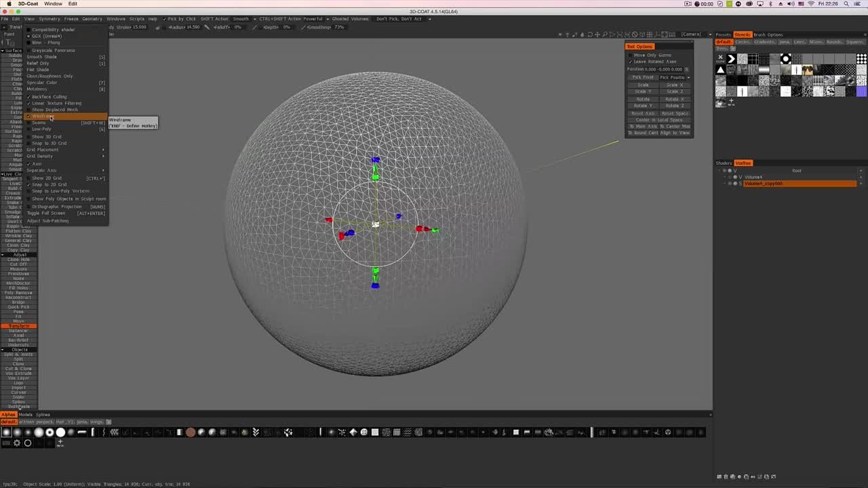Screen dimensions: 868x488
Task: Select the black ring circle stencil
Action: point(786,59)
